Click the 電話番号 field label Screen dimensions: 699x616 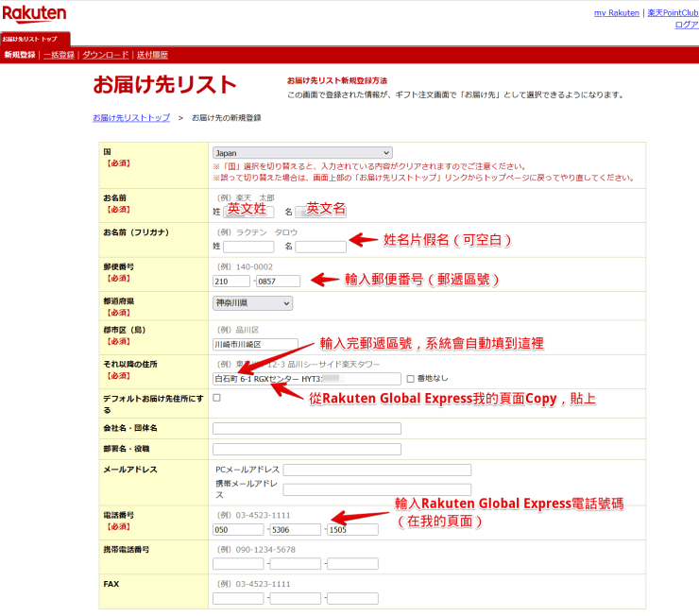(x=119, y=515)
